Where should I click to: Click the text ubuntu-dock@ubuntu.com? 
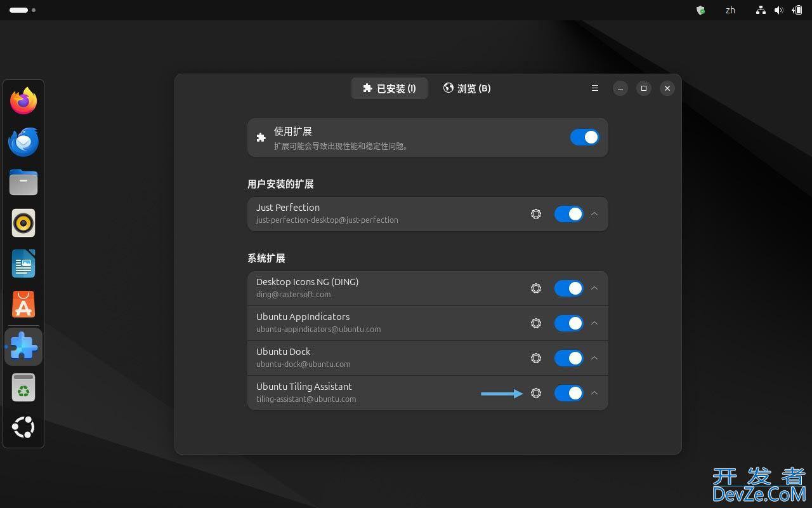(x=303, y=364)
